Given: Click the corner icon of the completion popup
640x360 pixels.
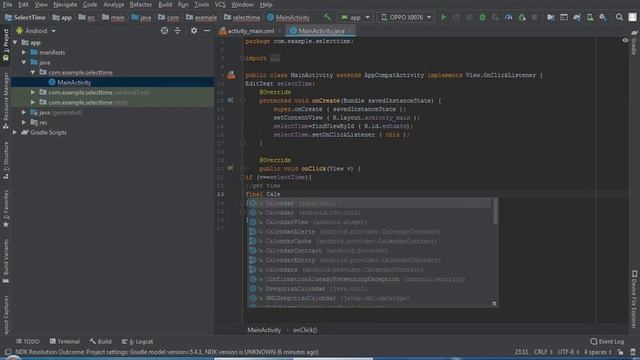Looking at the screenshot, I should point(494,304).
